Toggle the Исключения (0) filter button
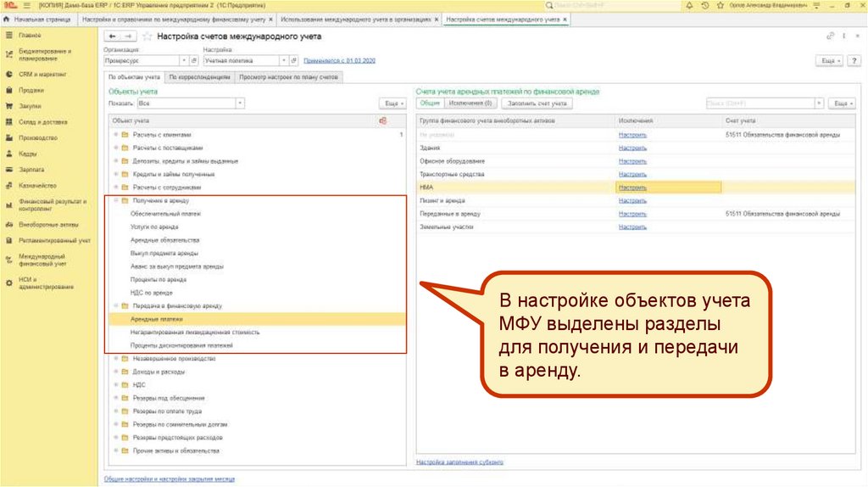 (x=470, y=103)
